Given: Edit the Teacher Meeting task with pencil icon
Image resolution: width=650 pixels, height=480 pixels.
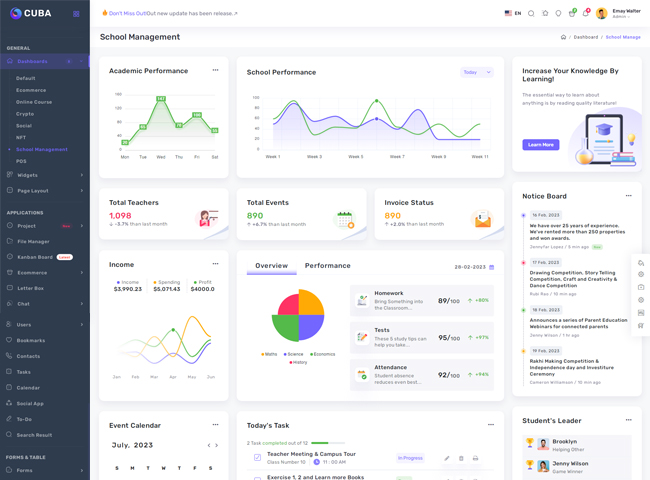Looking at the screenshot, I should point(447,458).
